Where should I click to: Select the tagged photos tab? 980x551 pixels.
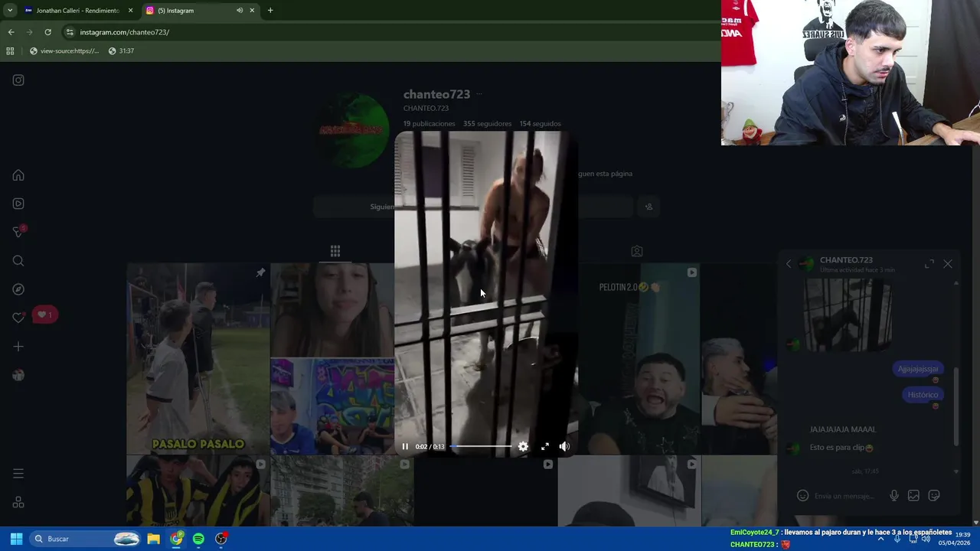(636, 251)
